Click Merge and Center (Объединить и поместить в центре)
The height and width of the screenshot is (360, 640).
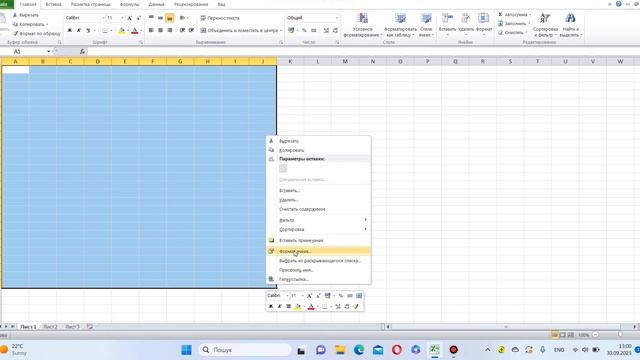[241, 30]
